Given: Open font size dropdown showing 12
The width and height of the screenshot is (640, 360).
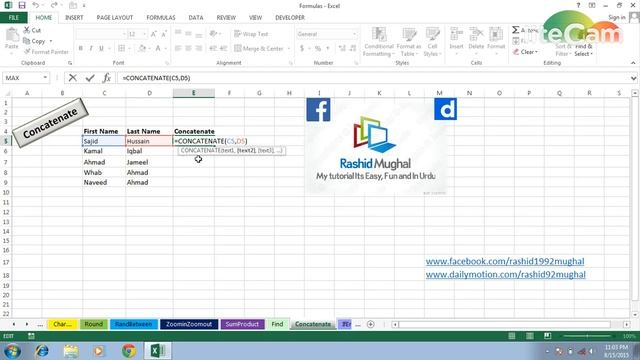Looking at the screenshot, I should click(144, 34).
